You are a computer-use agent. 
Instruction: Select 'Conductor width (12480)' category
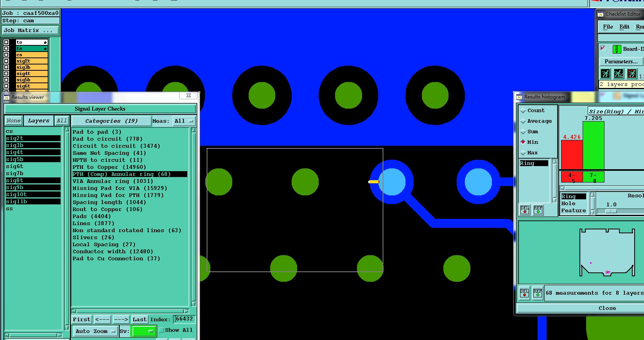pyautogui.click(x=113, y=252)
